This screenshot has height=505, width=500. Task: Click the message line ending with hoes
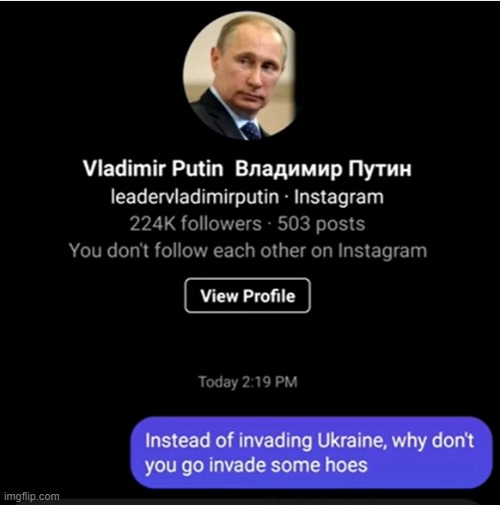tap(256, 465)
